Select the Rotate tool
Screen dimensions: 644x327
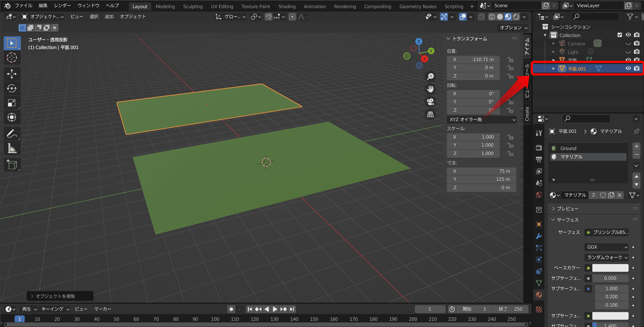pos(12,88)
